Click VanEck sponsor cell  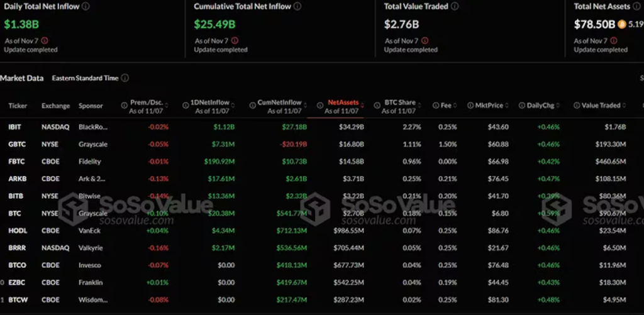[x=89, y=230]
